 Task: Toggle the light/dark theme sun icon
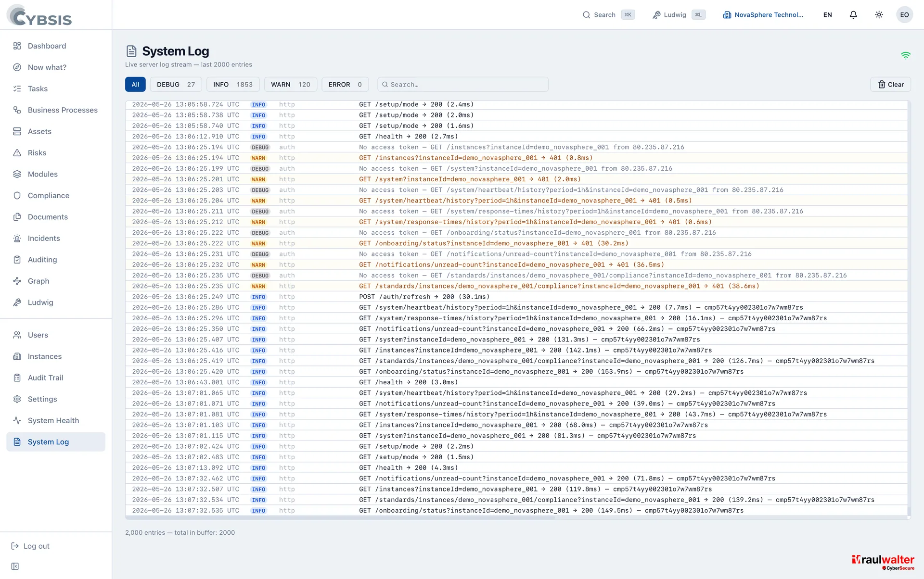pos(879,15)
